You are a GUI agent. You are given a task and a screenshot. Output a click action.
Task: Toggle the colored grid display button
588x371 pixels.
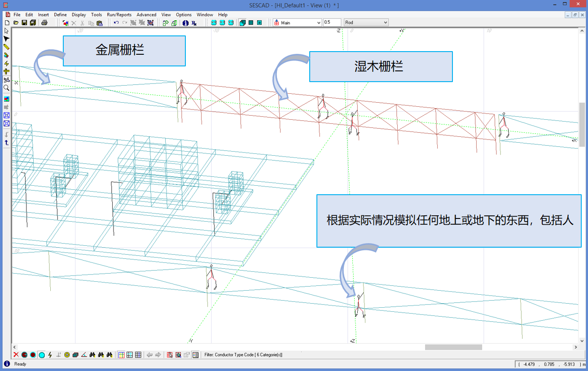pyautogui.click(x=121, y=355)
